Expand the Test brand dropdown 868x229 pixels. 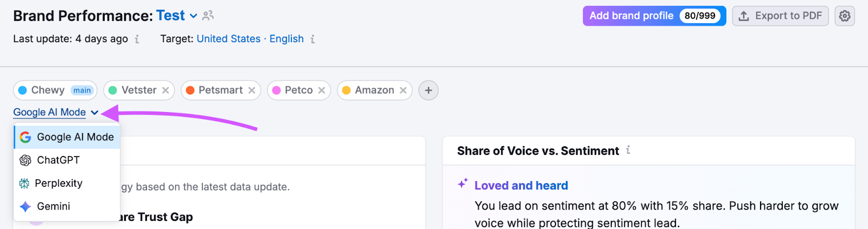click(193, 16)
